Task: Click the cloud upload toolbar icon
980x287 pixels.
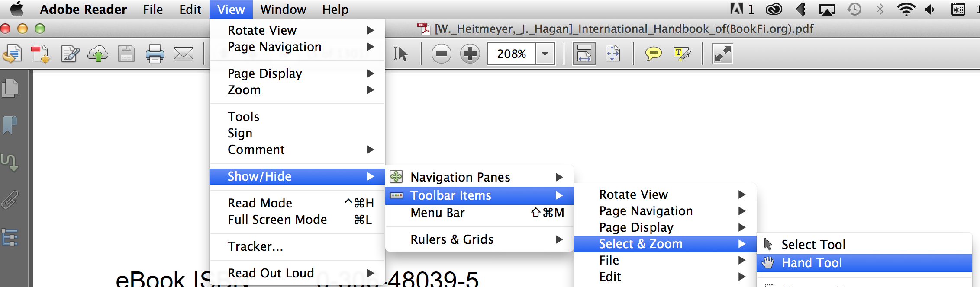Action: pyautogui.click(x=98, y=54)
